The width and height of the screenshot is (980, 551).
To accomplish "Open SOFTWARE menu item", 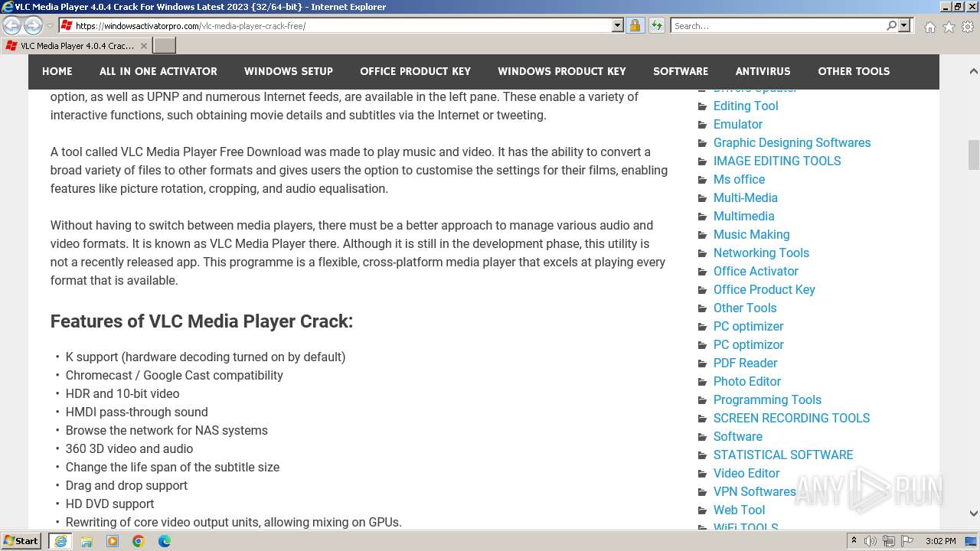I will click(x=681, y=71).
